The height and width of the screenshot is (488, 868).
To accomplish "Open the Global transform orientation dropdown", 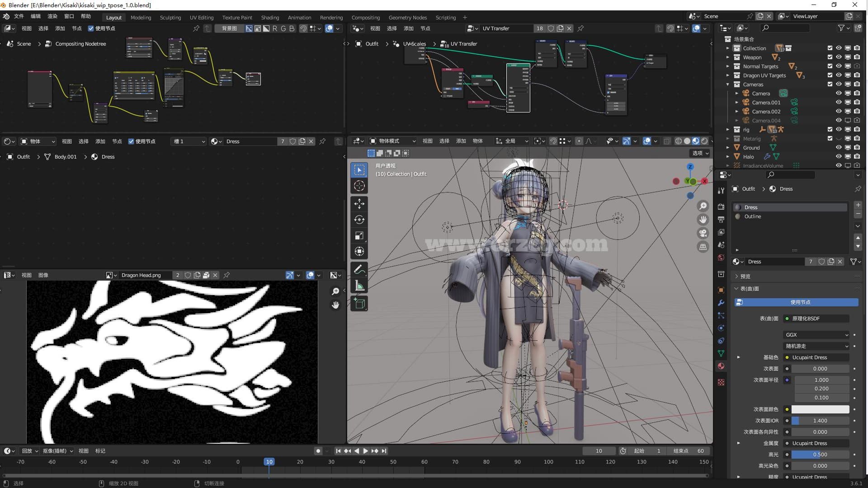I will 512,141.
